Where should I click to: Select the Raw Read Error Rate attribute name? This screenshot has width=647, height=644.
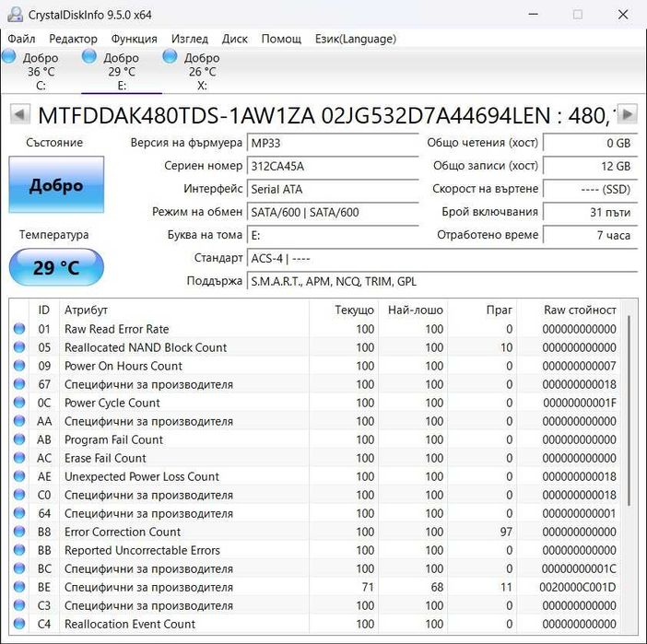(x=117, y=329)
